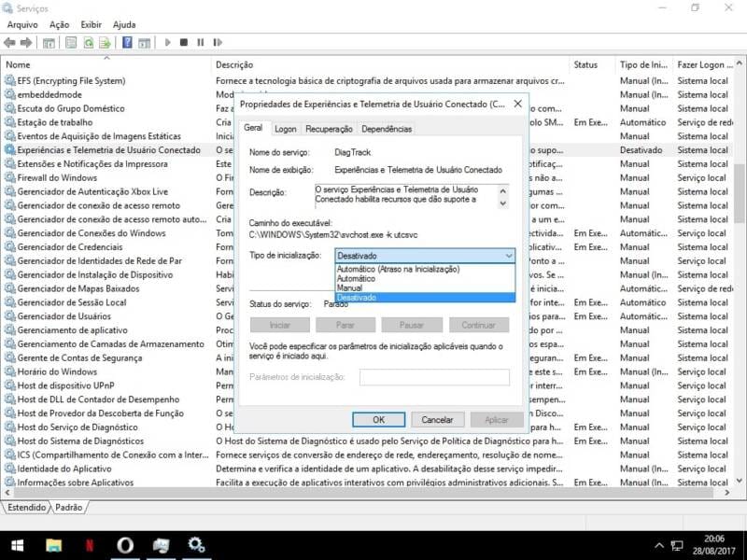Show hidden tray icons chevron

(659, 546)
